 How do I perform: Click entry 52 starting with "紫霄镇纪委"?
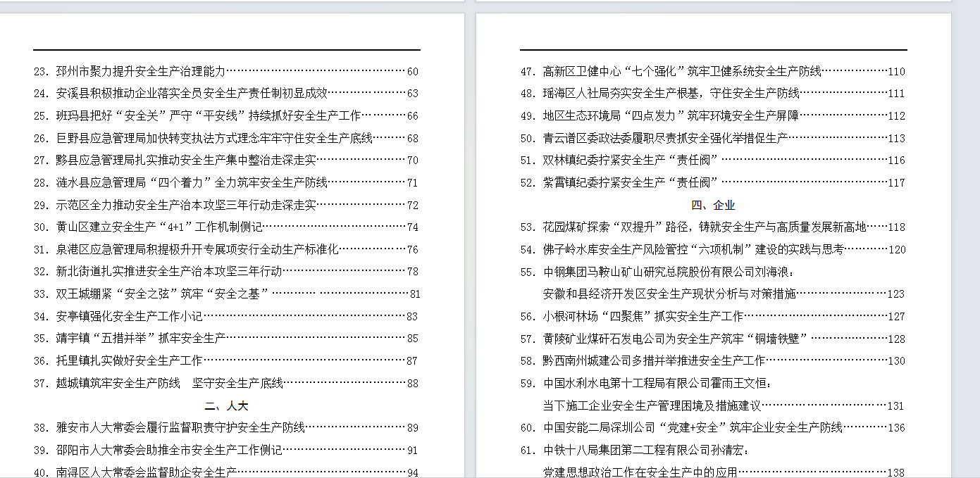click(713, 182)
